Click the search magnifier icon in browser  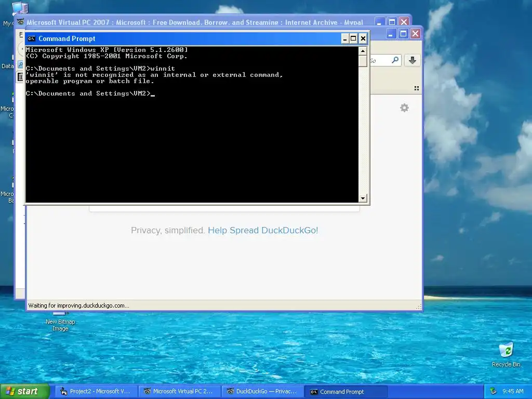coord(395,60)
